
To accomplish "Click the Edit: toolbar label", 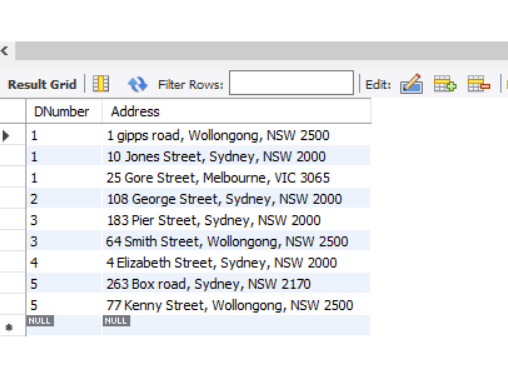I will 378,85.
